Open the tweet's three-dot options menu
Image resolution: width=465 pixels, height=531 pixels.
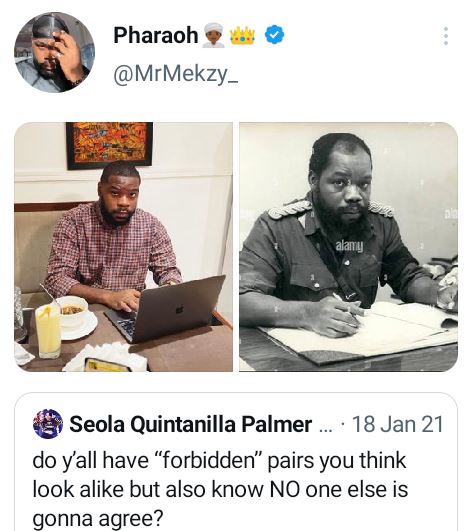[446, 36]
